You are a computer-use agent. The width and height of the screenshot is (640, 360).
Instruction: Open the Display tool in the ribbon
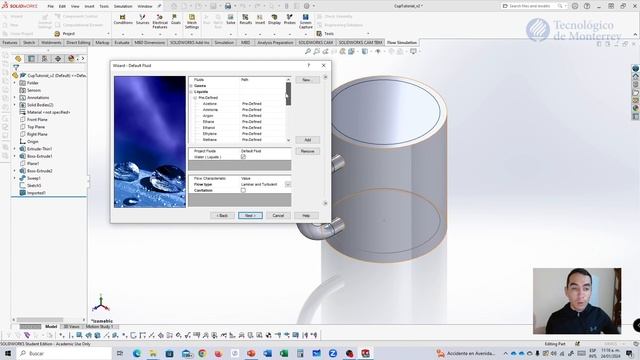point(274,19)
